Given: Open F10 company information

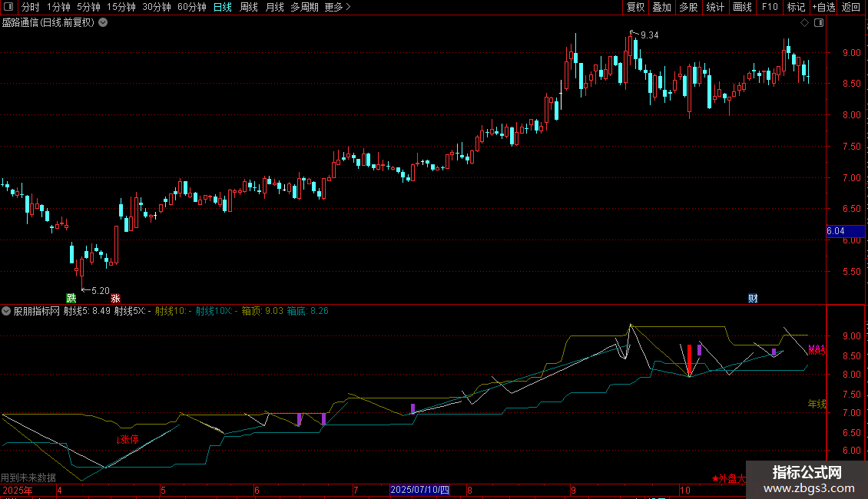Looking at the screenshot, I should coord(770,7).
